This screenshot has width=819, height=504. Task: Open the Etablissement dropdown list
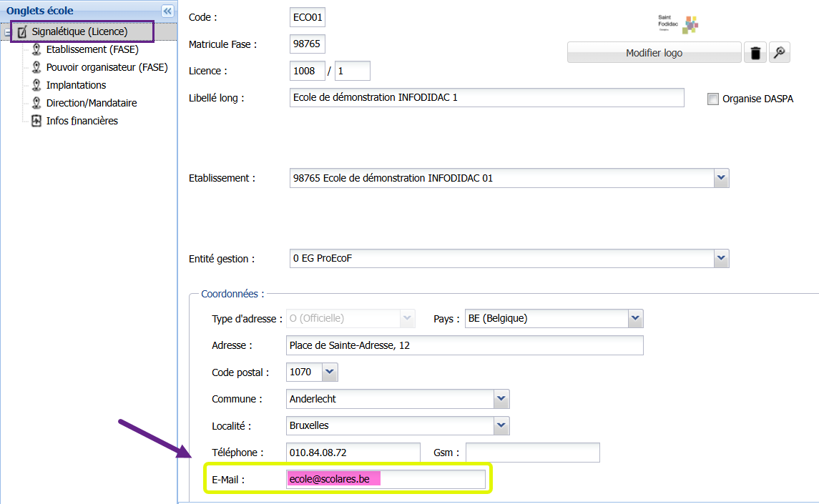(721, 178)
